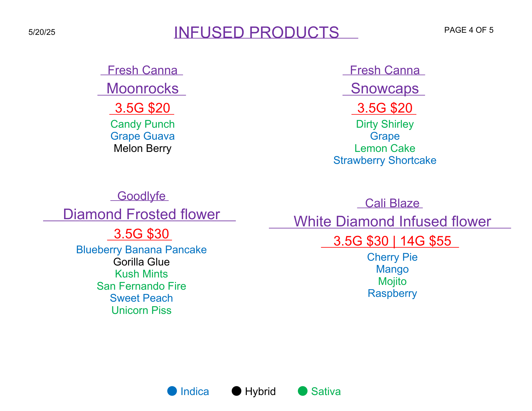Select the Cali Blaze brand heading
This screenshot has height=411, width=532.
[392, 203]
